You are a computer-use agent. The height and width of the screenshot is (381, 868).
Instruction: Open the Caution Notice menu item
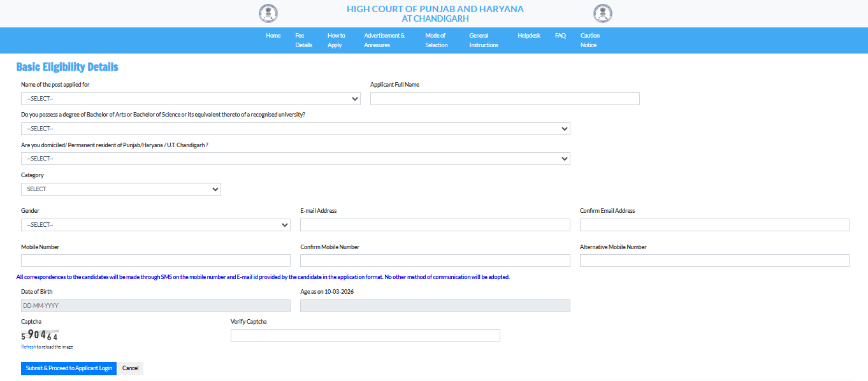pos(590,40)
